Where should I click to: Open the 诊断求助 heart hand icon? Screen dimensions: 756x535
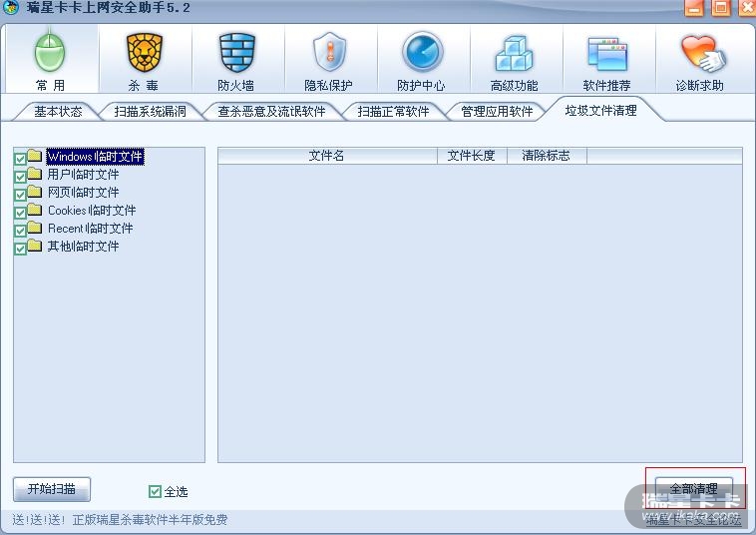click(x=700, y=59)
